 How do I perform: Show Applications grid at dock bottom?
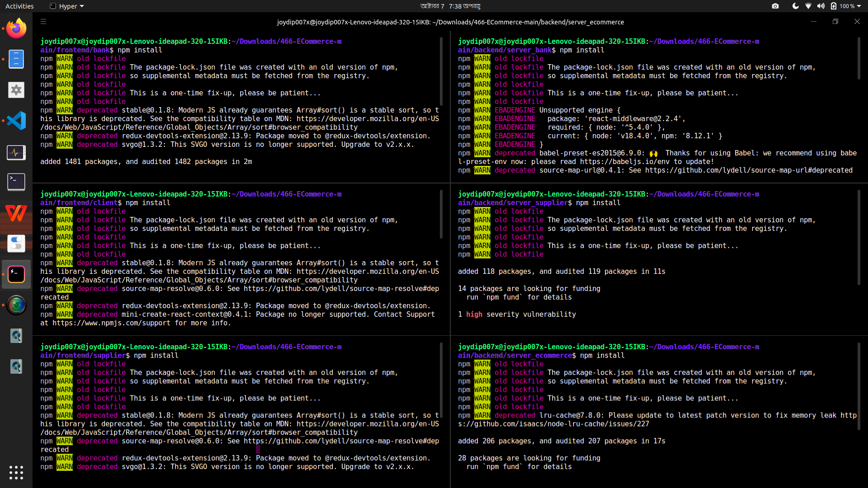(16, 473)
